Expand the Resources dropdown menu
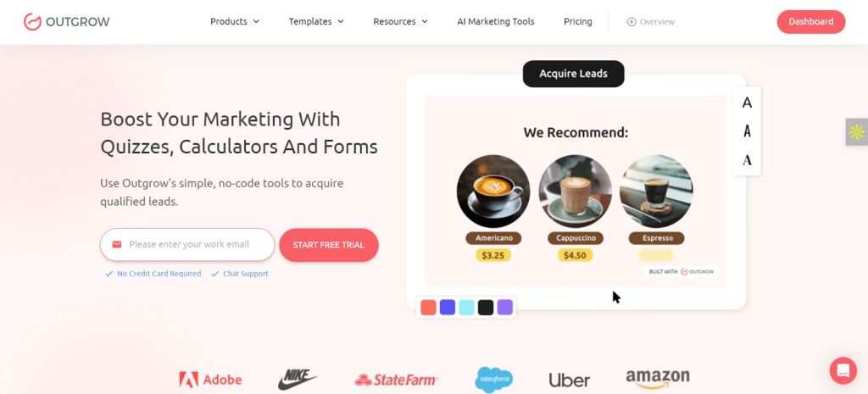The width and height of the screenshot is (868, 394). [x=400, y=21]
